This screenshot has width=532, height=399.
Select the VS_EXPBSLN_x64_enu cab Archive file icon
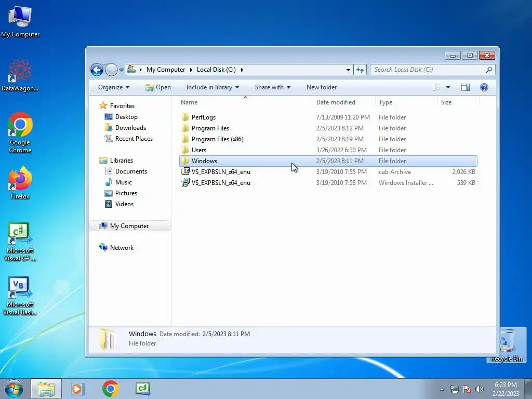click(185, 171)
